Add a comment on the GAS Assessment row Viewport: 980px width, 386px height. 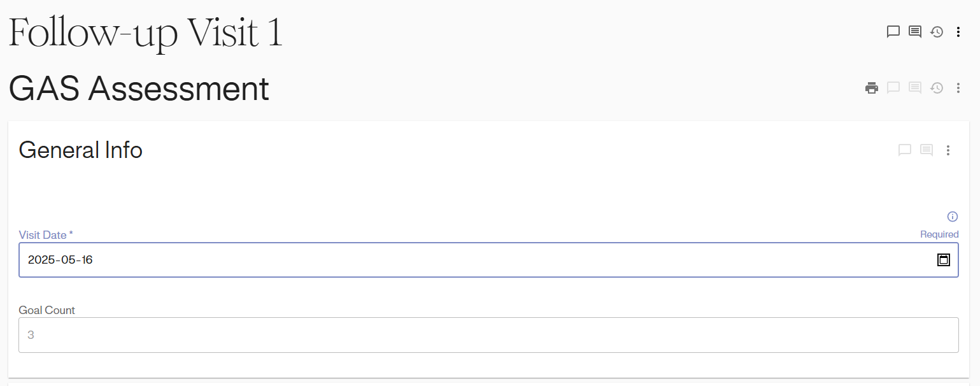(893, 88)
